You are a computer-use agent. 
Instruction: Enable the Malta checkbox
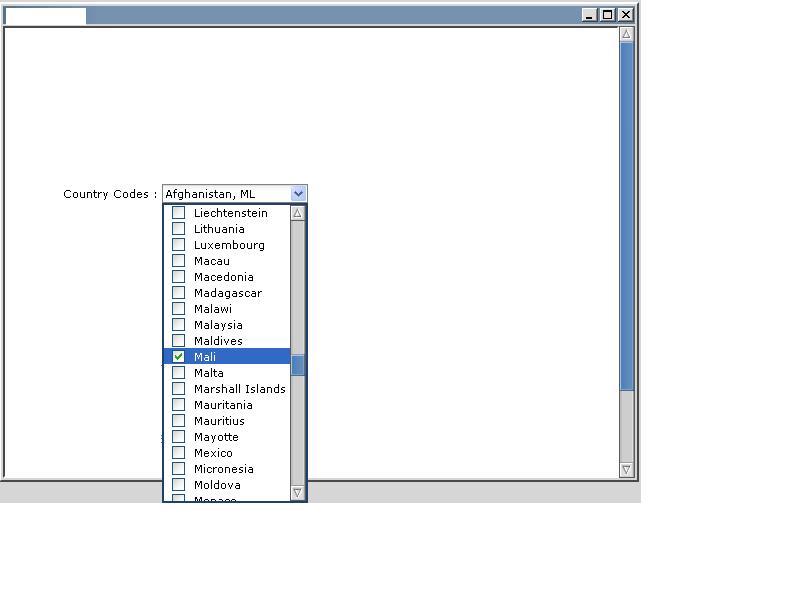point(179,373)
